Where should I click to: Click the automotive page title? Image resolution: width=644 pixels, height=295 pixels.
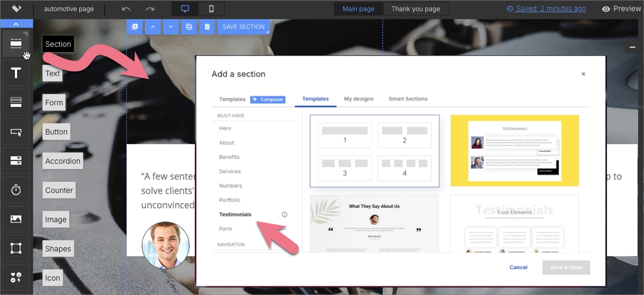tap(69, 9)
